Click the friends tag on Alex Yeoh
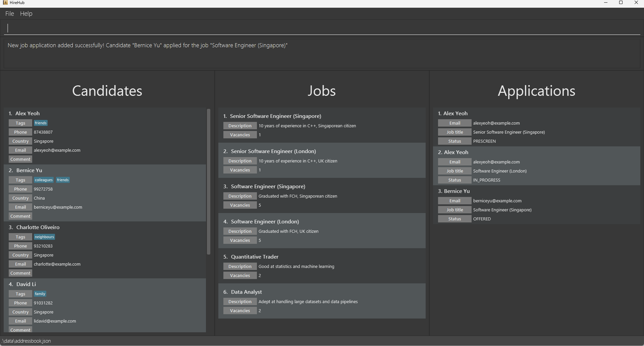This screenshot has height=346, width=644. [x=41, y=123]
